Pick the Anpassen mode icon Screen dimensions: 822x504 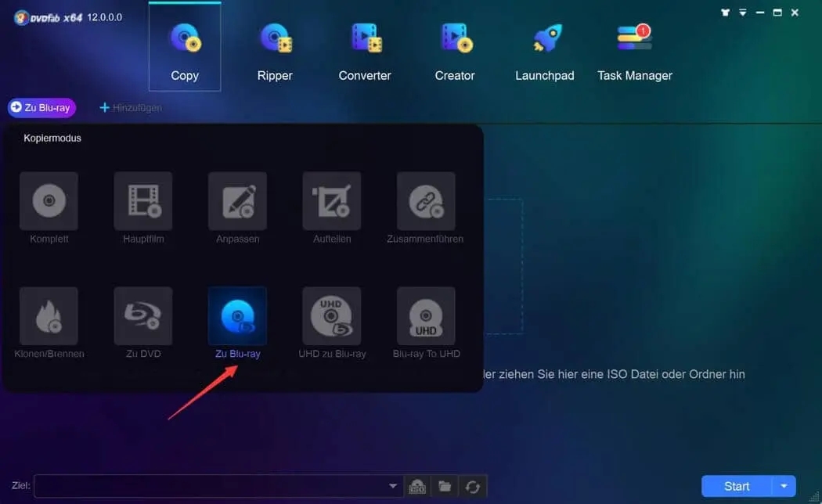(237, 201)
